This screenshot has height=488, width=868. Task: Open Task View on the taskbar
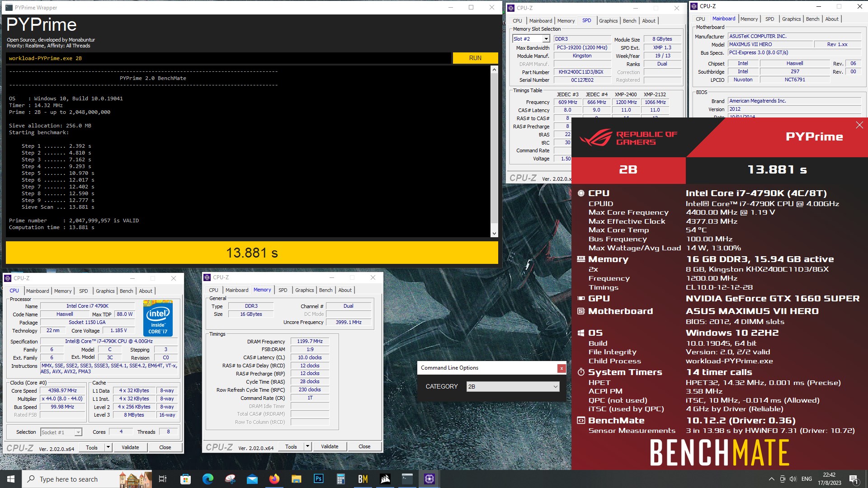click(163, 479)
